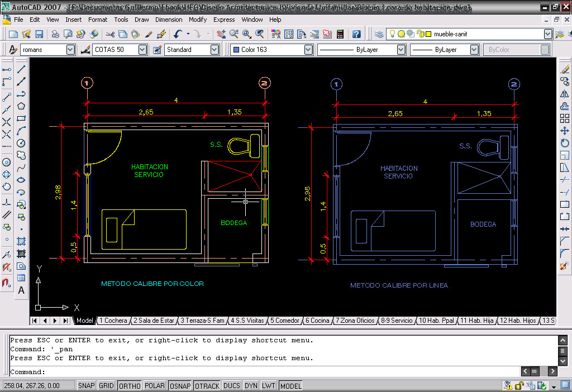Select the Zoom Realtime tool

click(235, 34)
